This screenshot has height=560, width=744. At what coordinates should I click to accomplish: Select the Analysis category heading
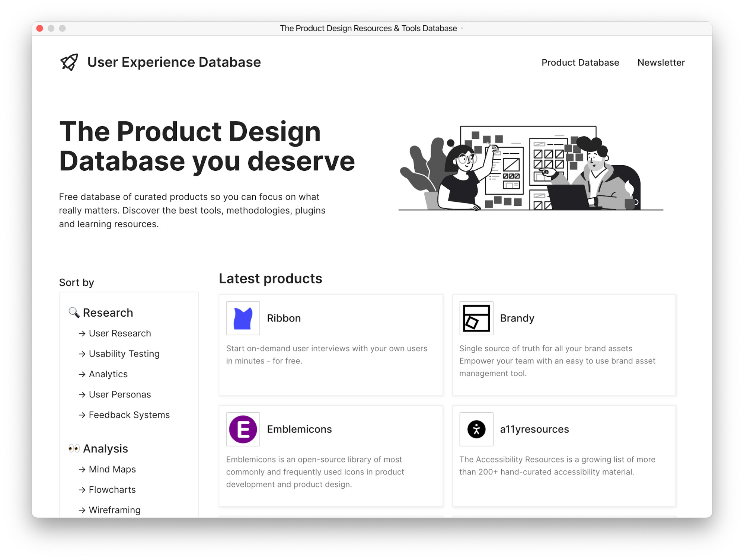click(105, 448)
